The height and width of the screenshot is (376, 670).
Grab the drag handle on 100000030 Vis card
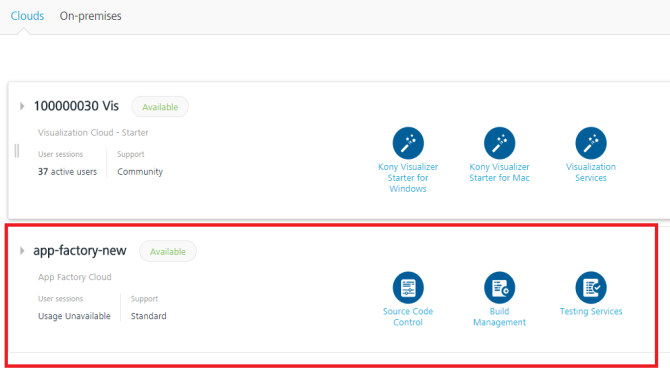pyautogui.click(x=17, y=150)
